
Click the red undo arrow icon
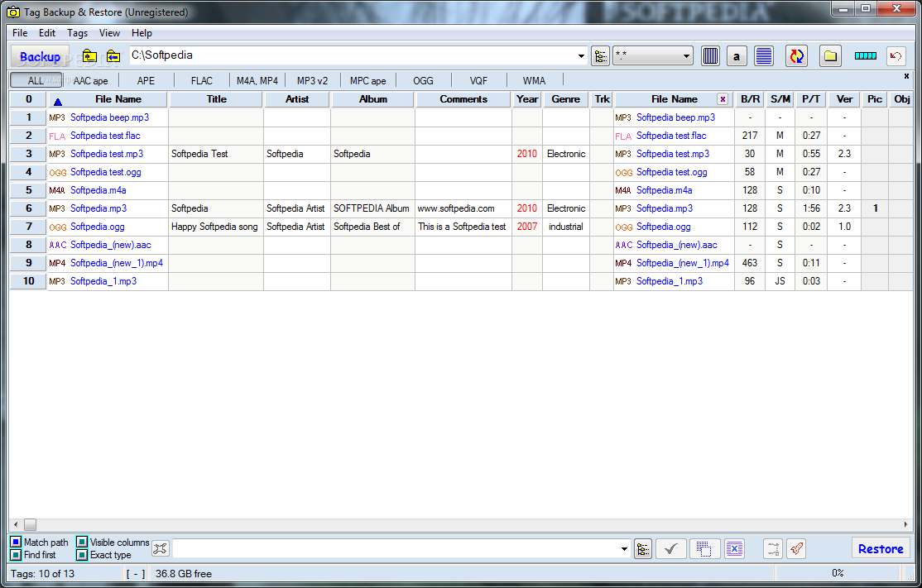pyautogui.click(x=896, y=56)
